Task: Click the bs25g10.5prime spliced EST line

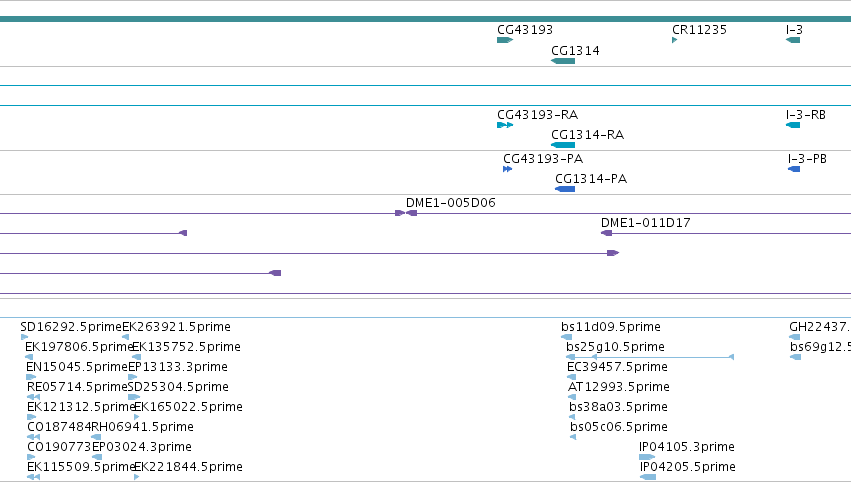Action: tap(650, 357)
